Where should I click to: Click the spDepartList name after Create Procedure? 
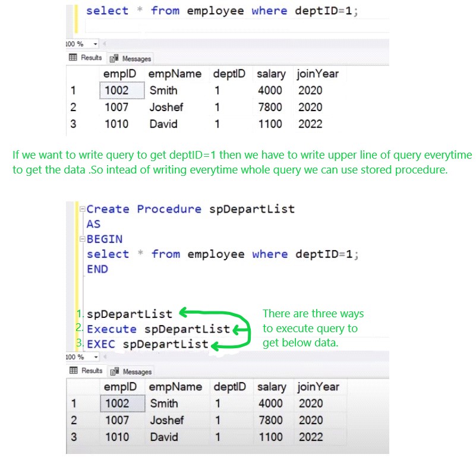pos(252,209)
